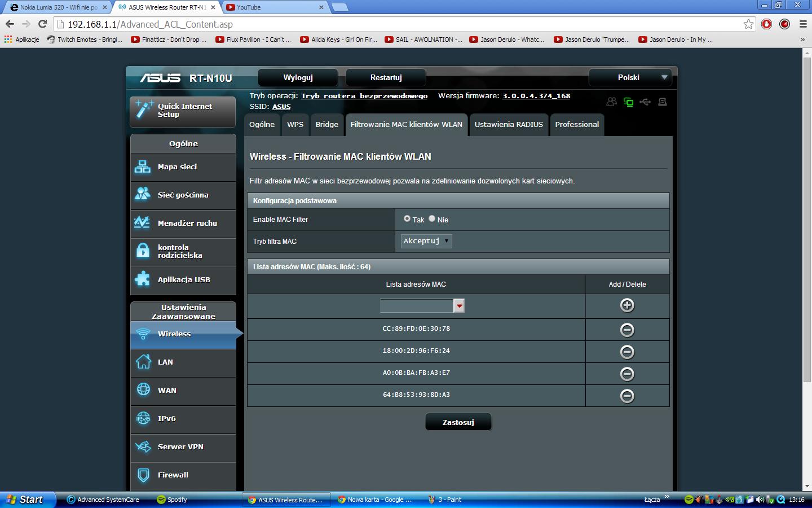Open the Tryb filtra MAC dropdown

click(x=426, y=241)
